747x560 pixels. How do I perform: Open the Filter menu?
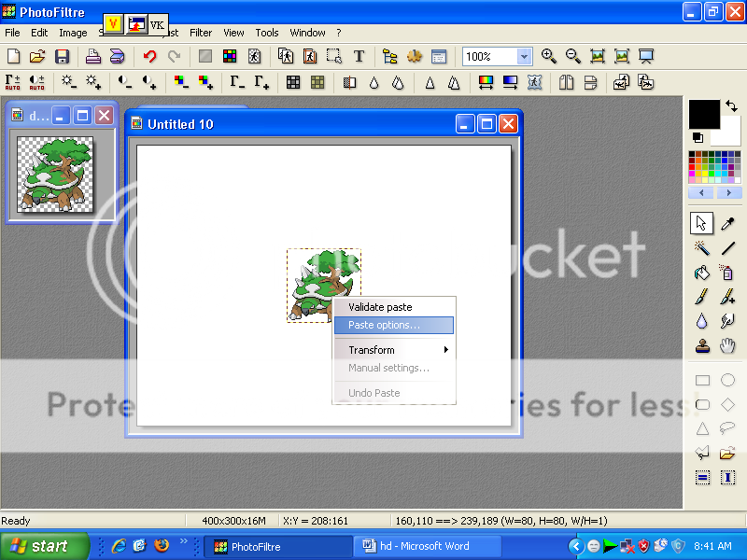(201, 33)
